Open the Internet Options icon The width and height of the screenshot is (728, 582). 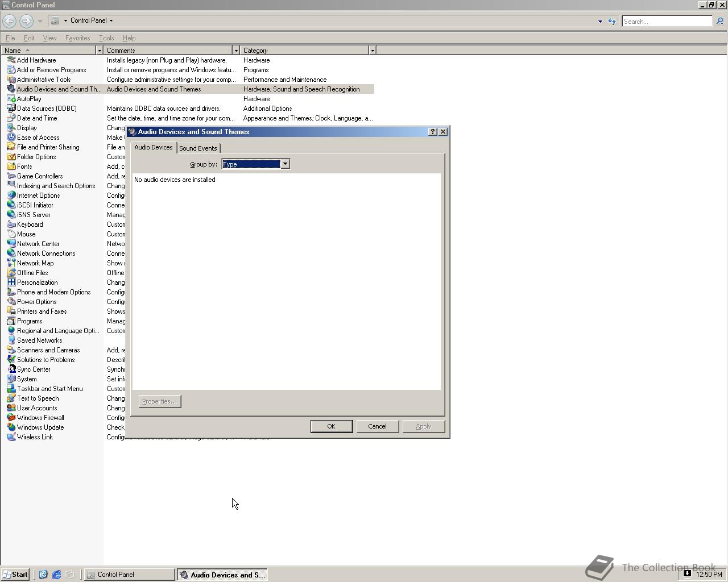(11, 196)
